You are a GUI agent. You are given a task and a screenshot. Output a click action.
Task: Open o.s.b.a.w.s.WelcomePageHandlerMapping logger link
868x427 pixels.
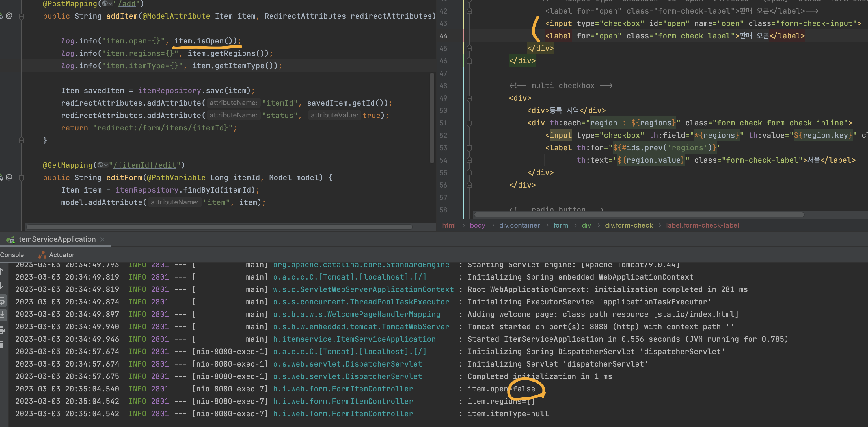[x=357, y=314]
